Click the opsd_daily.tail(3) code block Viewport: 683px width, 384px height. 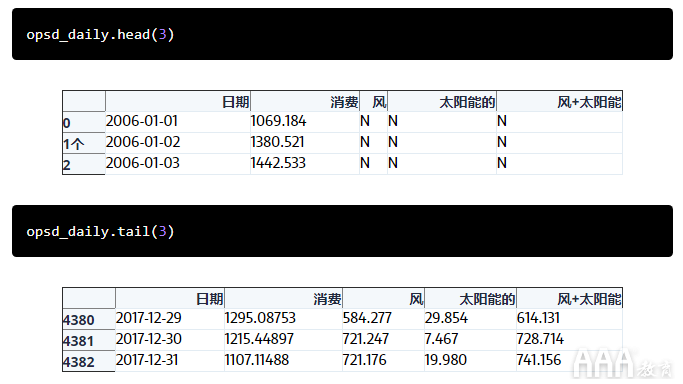tap(342, 231)
